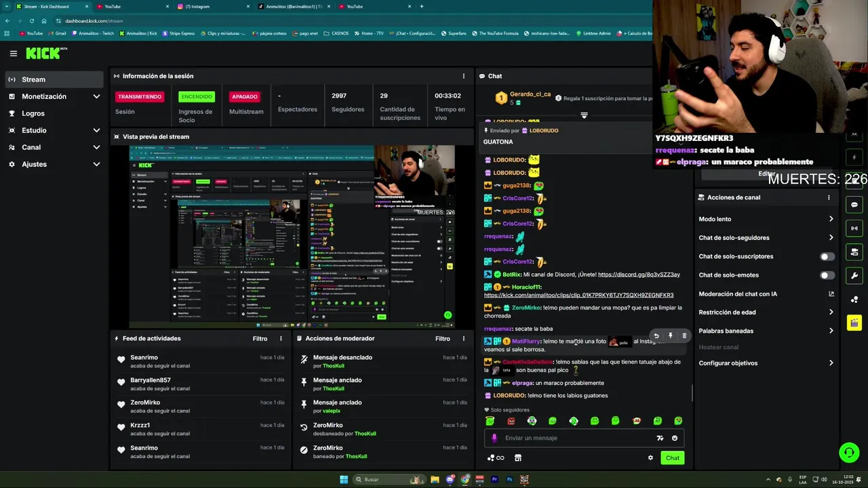
Task: Pin the MatiFlurry chat message
Action: [x=670, y=335]
